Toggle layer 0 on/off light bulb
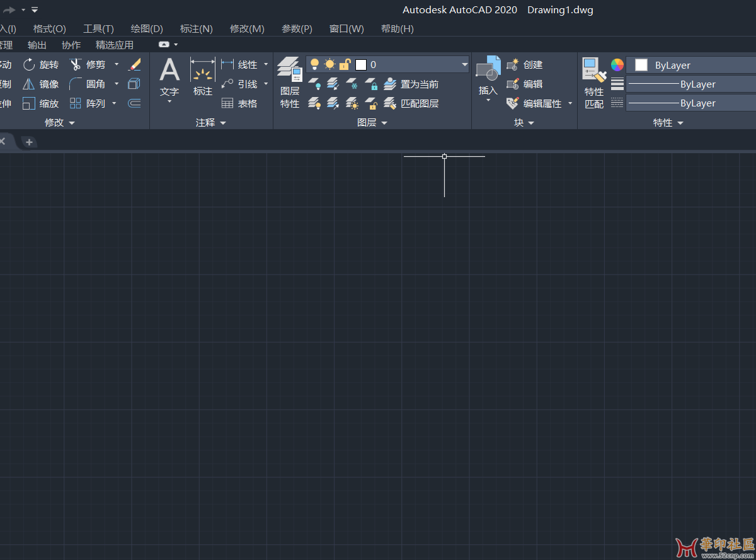The height and width of the screenshot is (560, 756). click(315, 64)
